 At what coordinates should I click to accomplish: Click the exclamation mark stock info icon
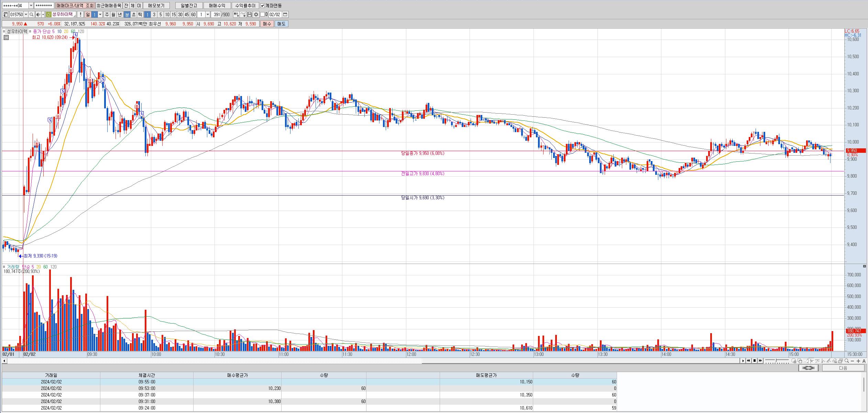point(80,14)
